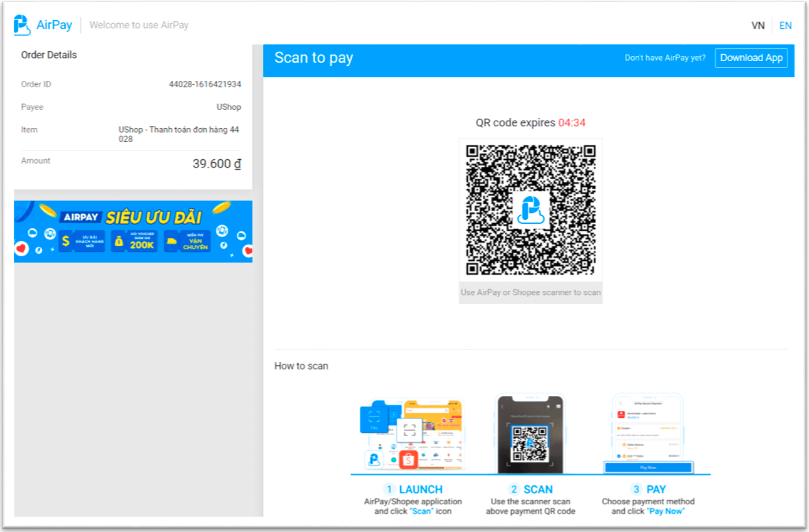Click the orange Shopee app icon
Screen dimensions: 809x532
pyautogui.click(x=408, y=460)
